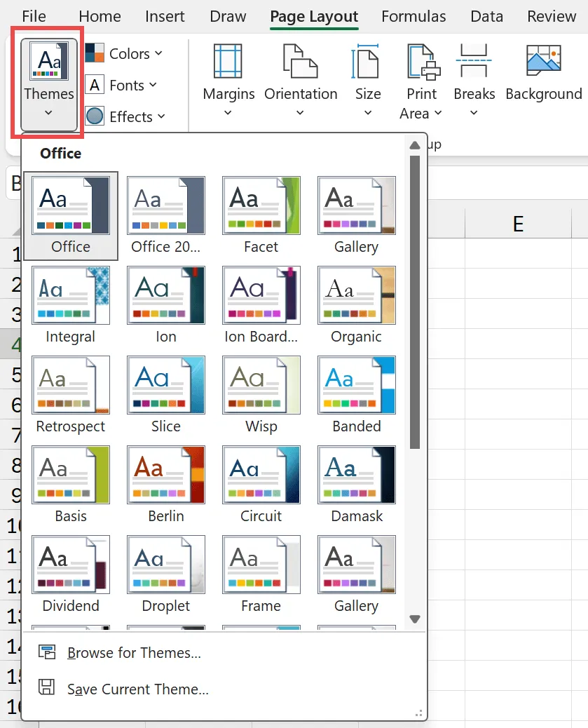Click the Size page icon

tap(367, 61)
